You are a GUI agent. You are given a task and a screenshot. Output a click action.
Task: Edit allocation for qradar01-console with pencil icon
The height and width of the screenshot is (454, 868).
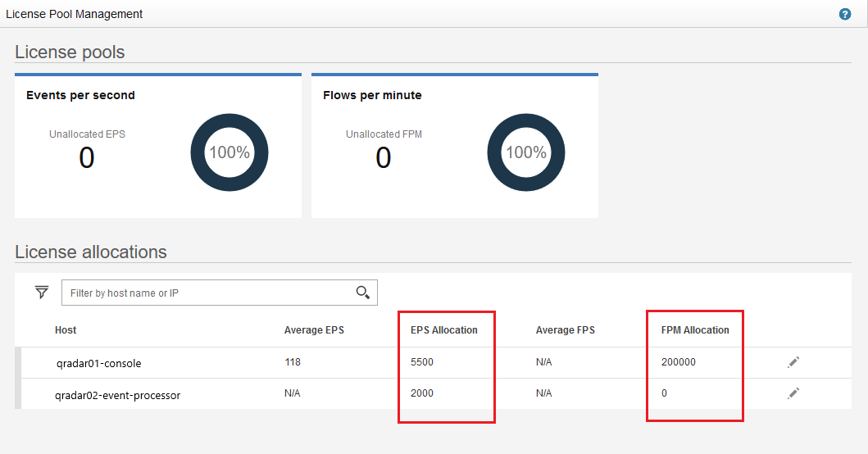click(793, 362)
